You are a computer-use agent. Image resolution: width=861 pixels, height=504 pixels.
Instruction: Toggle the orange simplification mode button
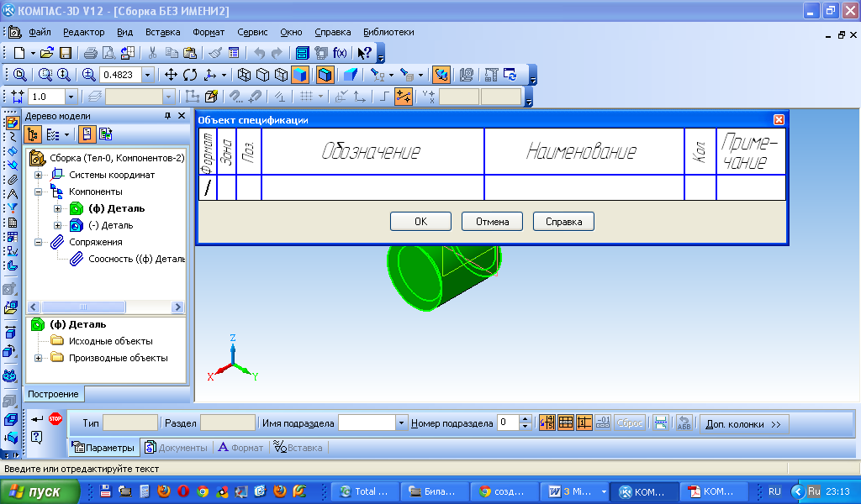click(441, 75)
